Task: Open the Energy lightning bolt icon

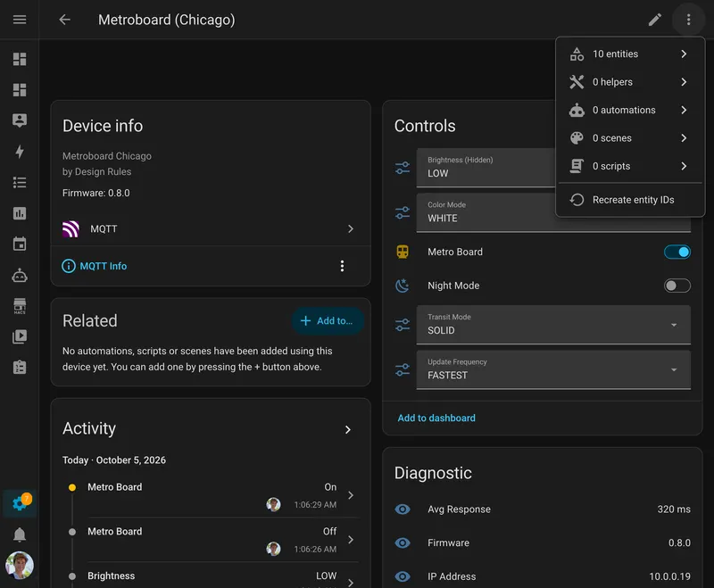Action: 19,151
